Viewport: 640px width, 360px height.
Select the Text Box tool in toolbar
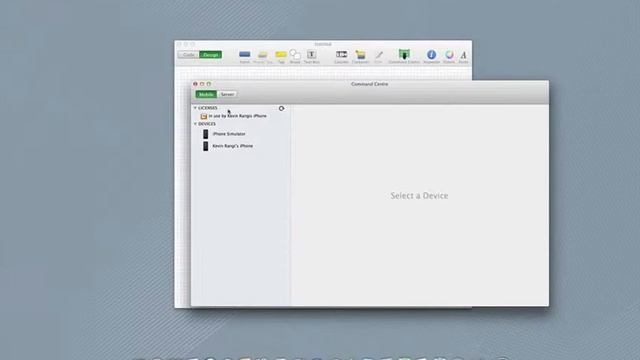[311, 56]
